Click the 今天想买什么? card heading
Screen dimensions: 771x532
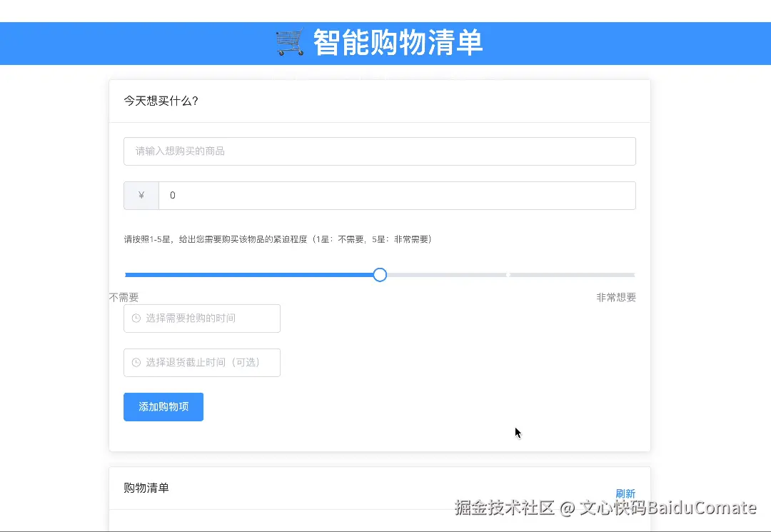(161, 101)
